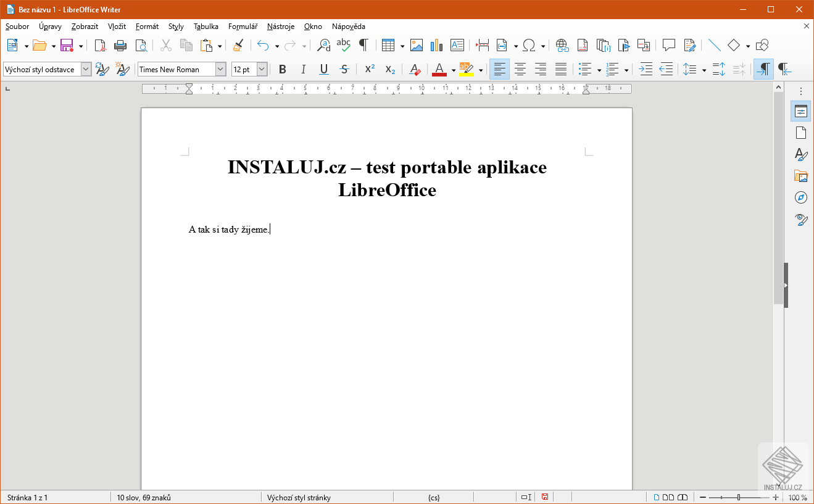Run spelling check with the abc icon

coord(343,45)
